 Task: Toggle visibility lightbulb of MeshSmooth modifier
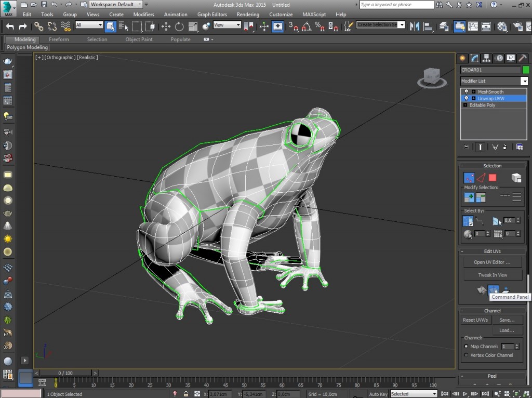467,91
